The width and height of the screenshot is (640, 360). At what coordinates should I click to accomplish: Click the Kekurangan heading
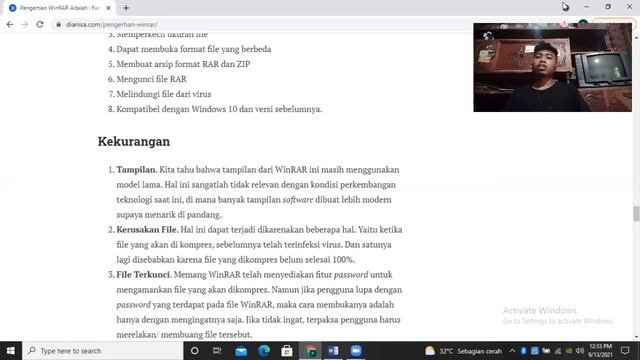pyautogui.click(x=134, y=142)
